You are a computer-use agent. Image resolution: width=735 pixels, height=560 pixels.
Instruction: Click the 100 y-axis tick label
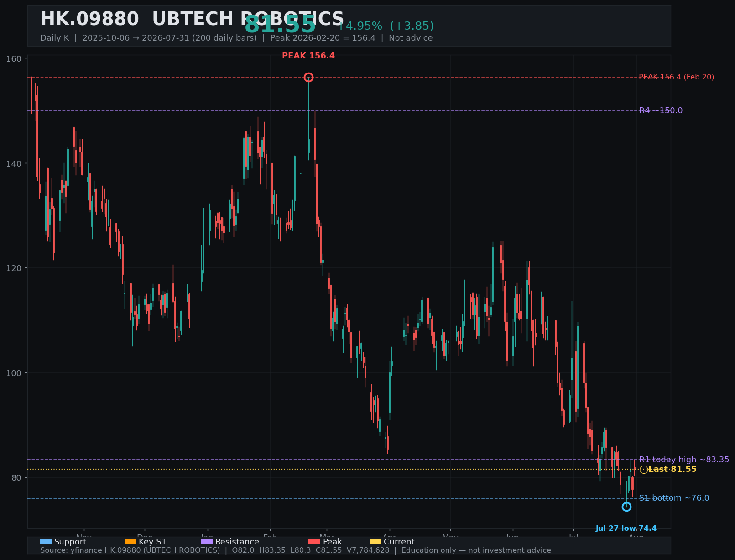[x=14, y=373]
